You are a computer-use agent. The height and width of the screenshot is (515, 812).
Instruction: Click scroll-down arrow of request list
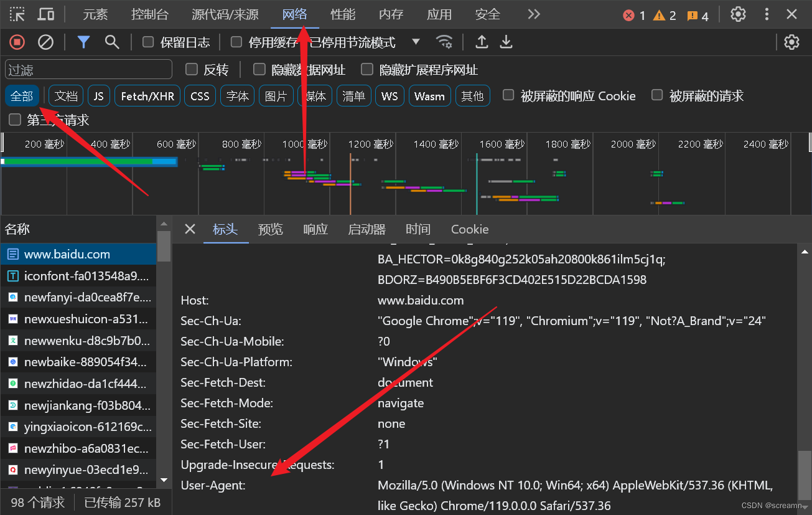point(164,480)
